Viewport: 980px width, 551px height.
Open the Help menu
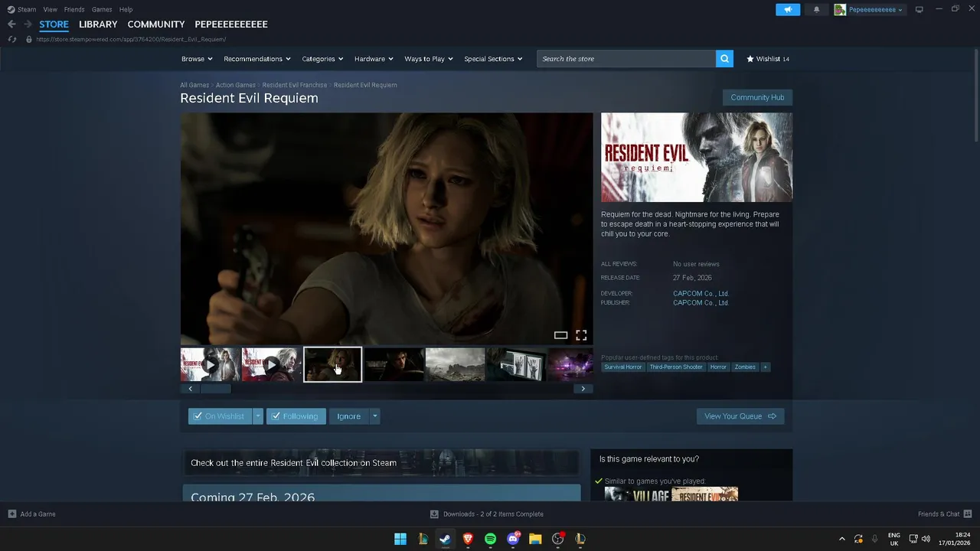[126, 9]
